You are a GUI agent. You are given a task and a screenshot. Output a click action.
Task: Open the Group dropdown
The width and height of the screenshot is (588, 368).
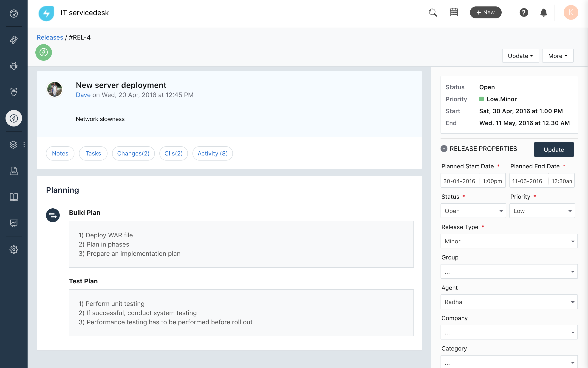[x=509, y=272]
